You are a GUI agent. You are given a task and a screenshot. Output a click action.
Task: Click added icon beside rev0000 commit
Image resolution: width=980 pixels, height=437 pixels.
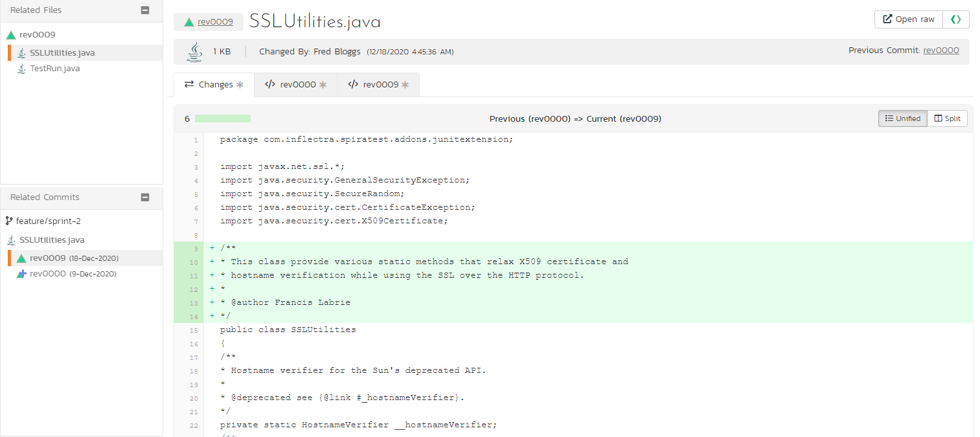21,274
